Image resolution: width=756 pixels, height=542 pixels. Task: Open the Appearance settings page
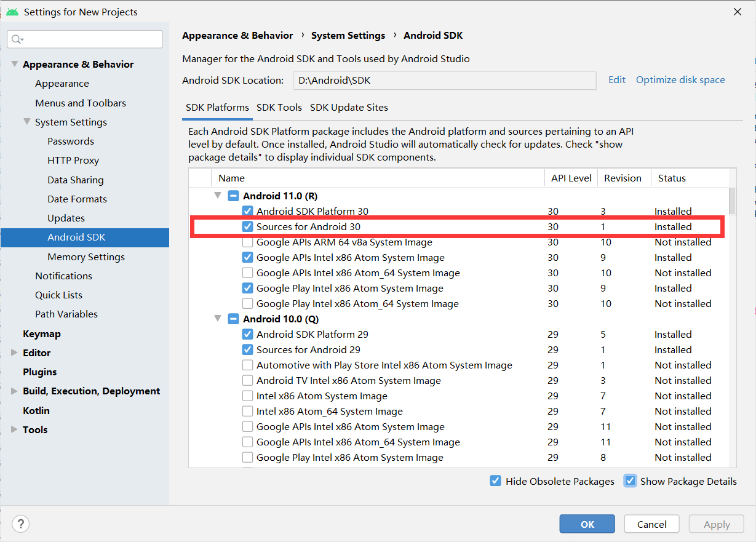pos(62,84)
